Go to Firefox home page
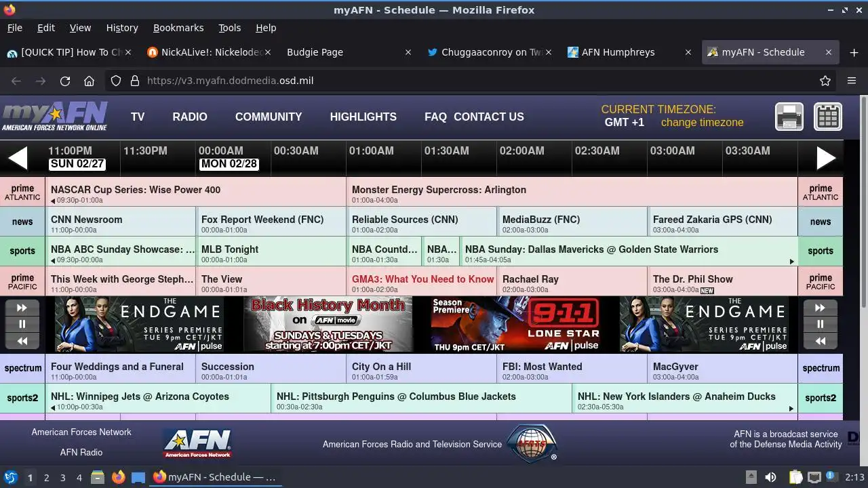Screen dimensions: 868x488 [89, 81]
